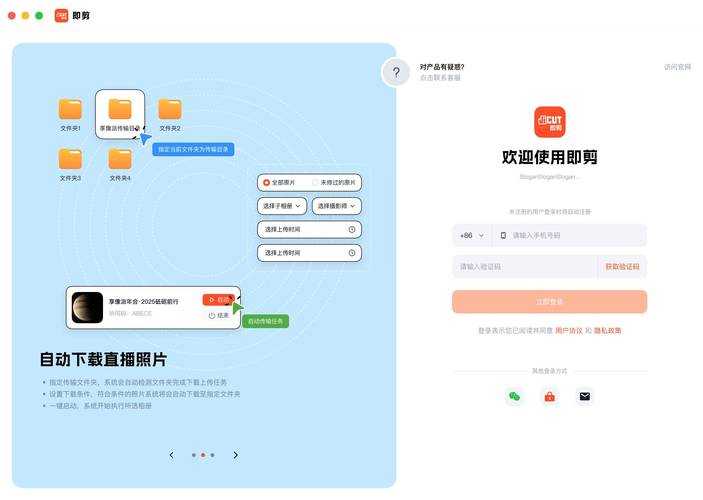This screenshot has width=703, height=500.
Task: Open the question-mark help icon
Action: 396,72
